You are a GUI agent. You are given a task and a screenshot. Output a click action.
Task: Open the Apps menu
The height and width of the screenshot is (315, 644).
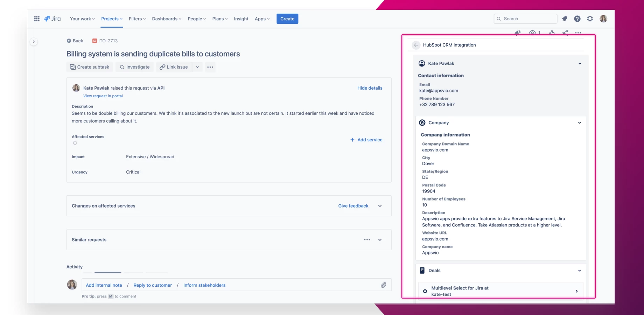click(x=262, y=19)
